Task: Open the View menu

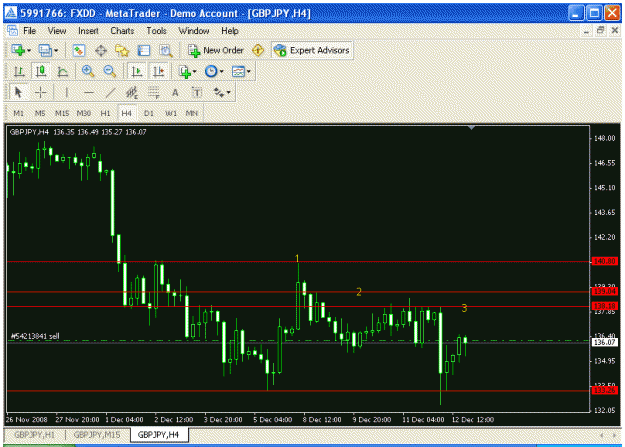Action: pyautogui.click(x=57, y=31)
